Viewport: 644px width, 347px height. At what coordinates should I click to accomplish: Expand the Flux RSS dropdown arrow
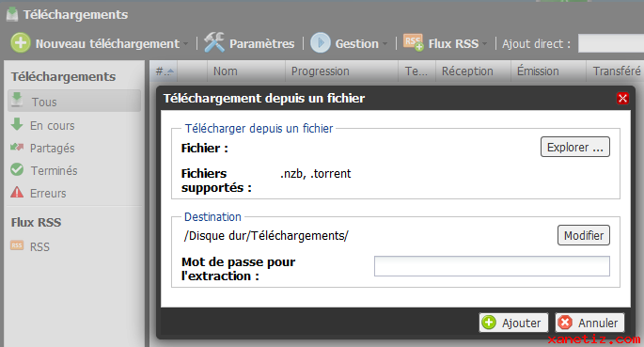pyautogui.click(x=484, y=44)
